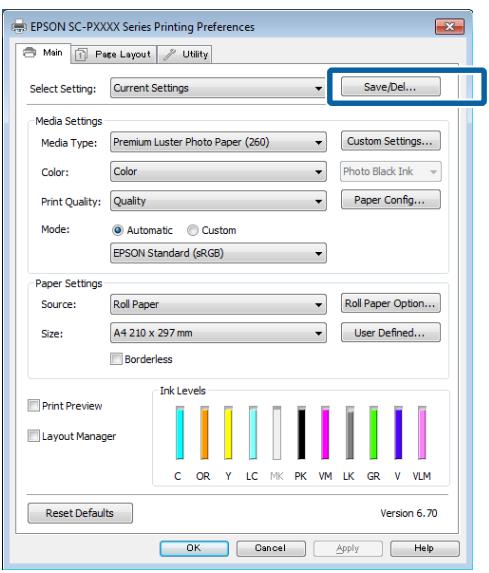Close the Printing Preferences window
This screenshot has width=489, height=573.
pos(450,27)
